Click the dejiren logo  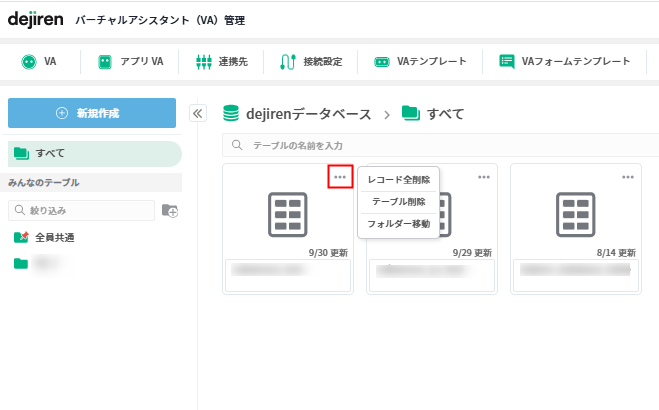click(x=36, y=19)
